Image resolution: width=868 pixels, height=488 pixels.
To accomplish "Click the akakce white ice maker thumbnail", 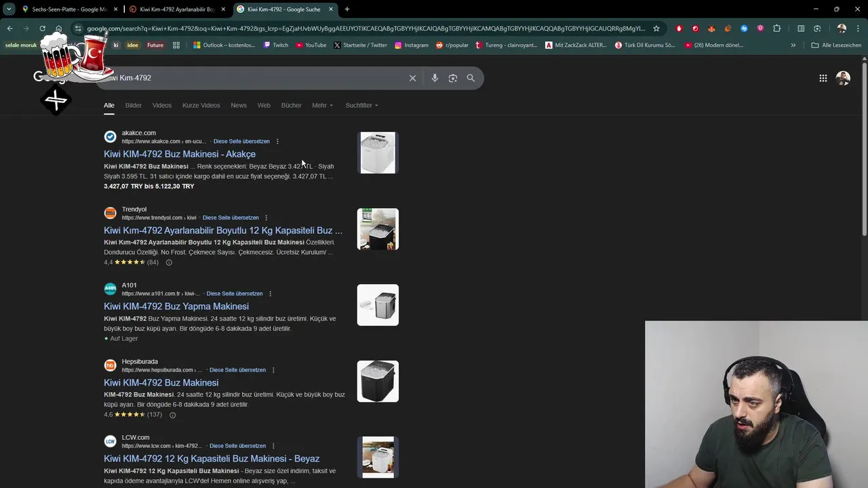I will (378, 152).
